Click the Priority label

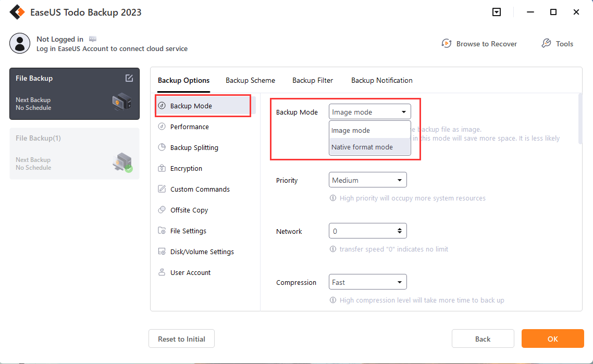coord(287,180)
